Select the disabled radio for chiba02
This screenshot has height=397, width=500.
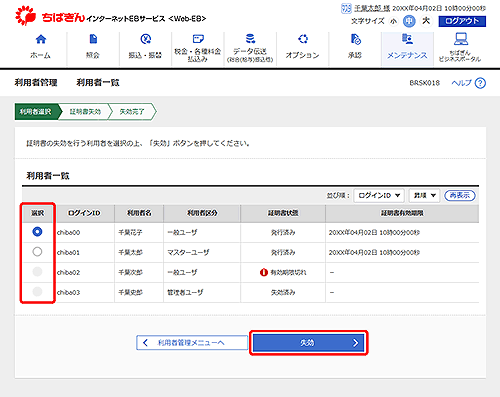[x=37, y=272]
